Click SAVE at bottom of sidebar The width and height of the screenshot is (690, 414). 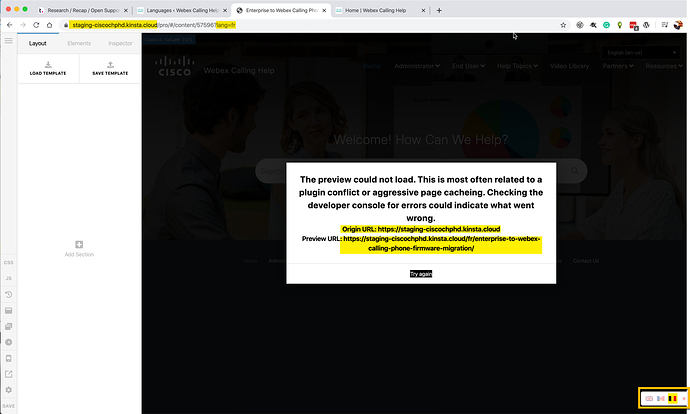click(8, 406)
